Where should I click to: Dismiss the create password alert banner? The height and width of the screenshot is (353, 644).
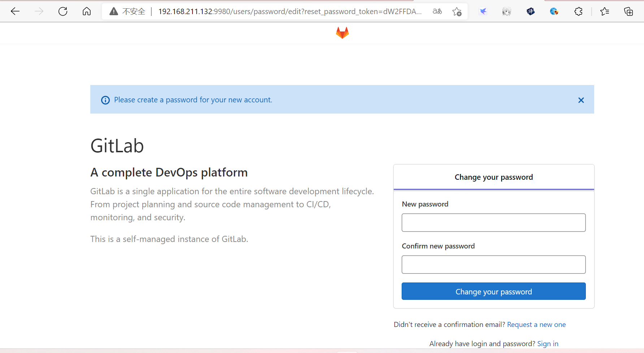point(581,100)
